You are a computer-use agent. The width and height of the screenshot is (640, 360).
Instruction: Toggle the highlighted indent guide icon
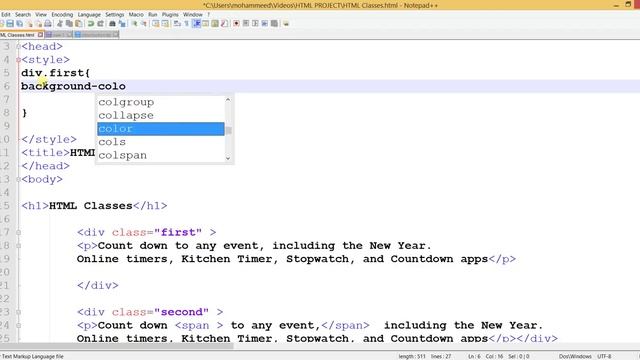pos(196,24)
